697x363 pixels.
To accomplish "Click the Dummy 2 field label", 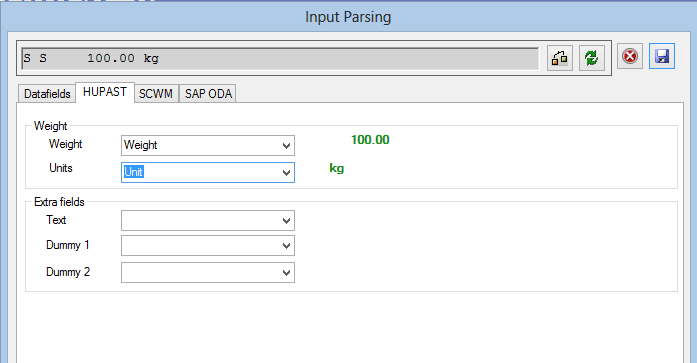I will point(68,272).
